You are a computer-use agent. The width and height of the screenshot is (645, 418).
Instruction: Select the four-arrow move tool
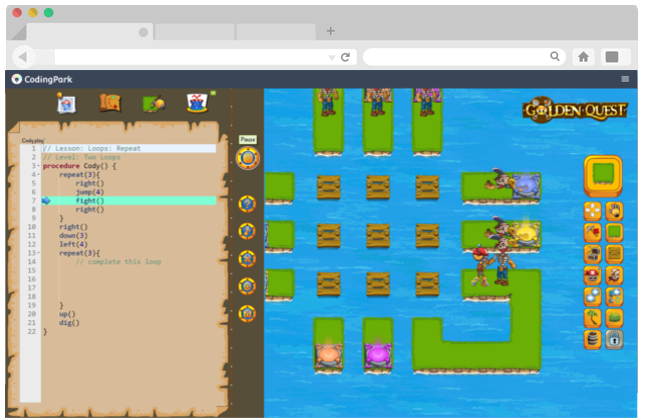click(593, 211)
